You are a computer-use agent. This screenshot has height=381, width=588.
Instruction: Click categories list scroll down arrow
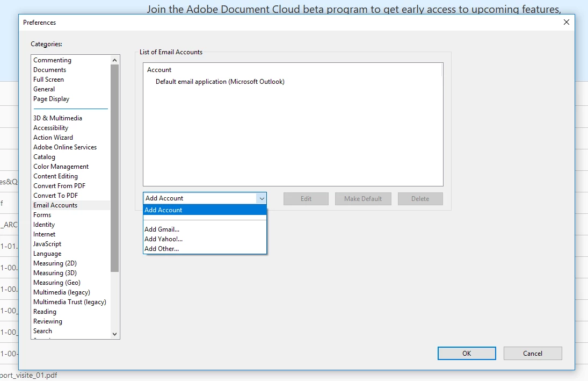(115, 334)
